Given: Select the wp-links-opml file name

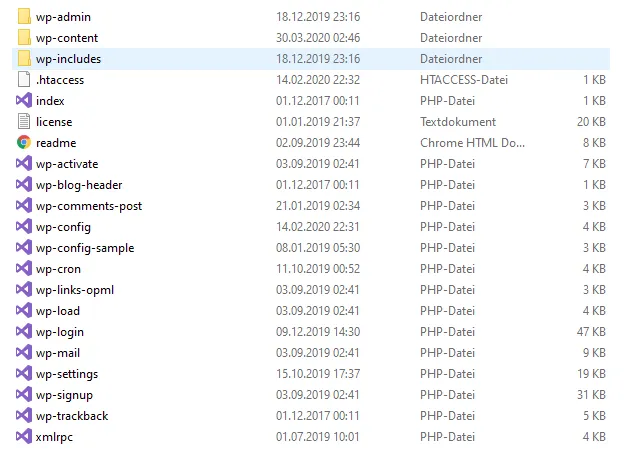Looking at the screenshot, I should point(75,290).
